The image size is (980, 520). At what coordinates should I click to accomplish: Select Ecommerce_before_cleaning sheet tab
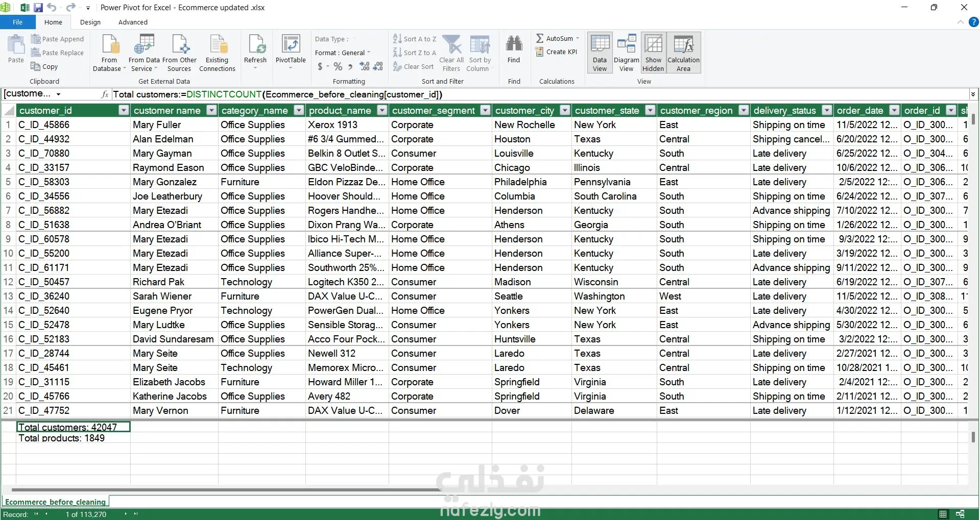56,502
